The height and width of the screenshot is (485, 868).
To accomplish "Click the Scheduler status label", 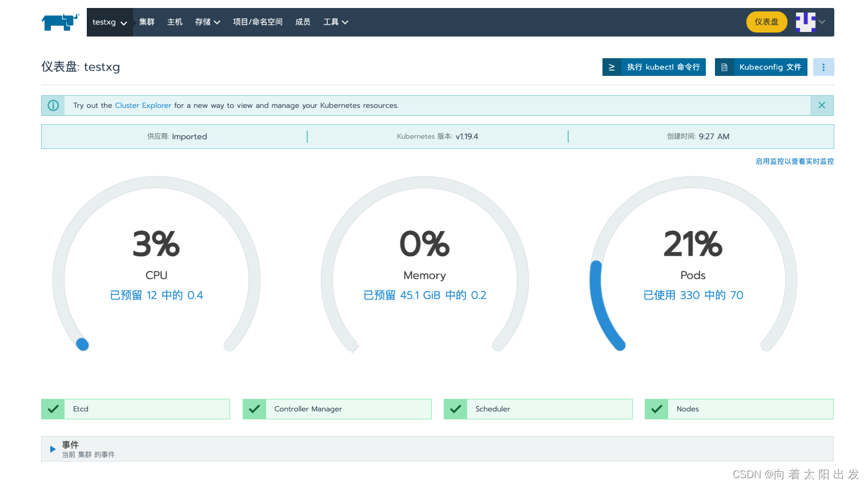I will 493,409.
